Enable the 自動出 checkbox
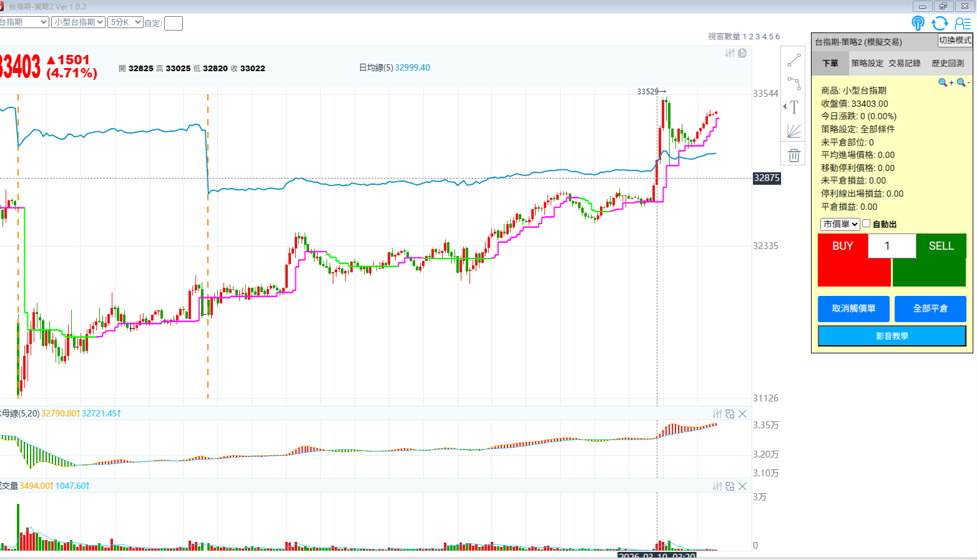Image resolution: width=977 pixels, height=560 pixels. click(867, 224)
